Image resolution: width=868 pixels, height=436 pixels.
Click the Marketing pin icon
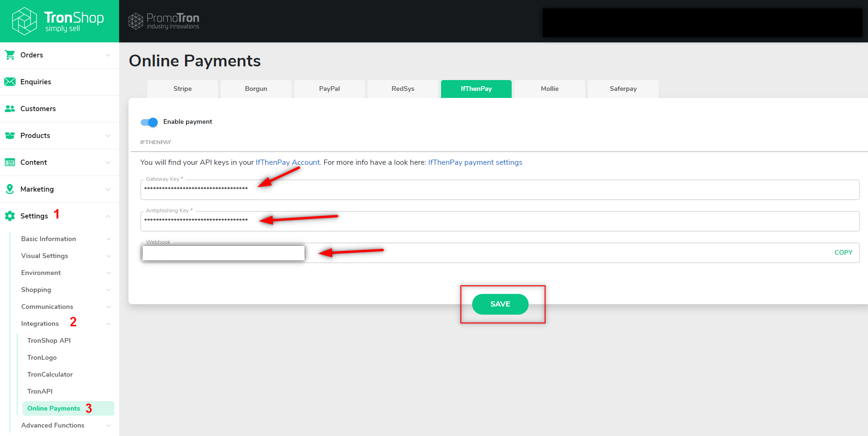pyautogui.click(x=10, y=189)
